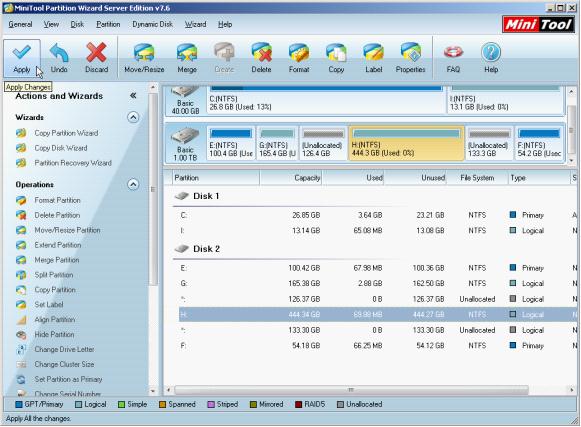Delete the selected partition from toolbar

tap(261, 58)
